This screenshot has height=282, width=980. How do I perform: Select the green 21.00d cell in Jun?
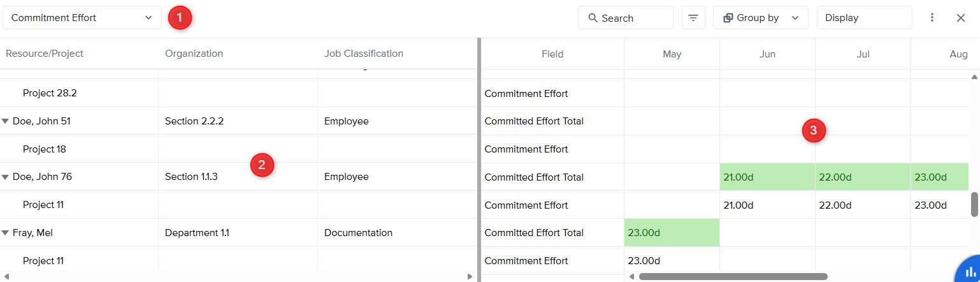coord(767,177)
